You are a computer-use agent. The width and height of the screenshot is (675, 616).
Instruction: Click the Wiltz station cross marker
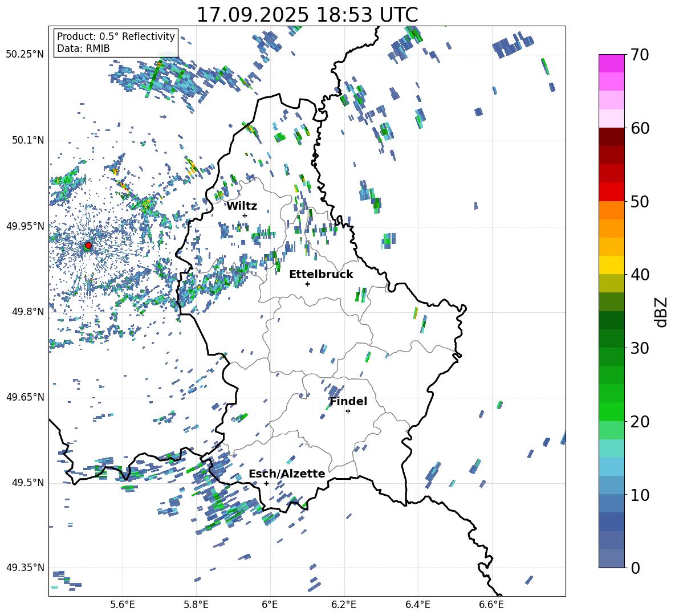(x=245, y=215)
